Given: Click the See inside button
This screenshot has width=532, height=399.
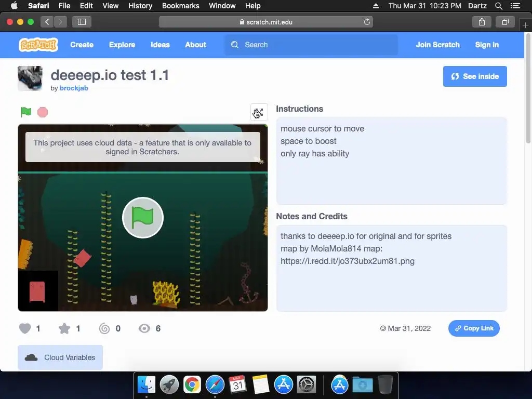Looking at the screenshot, I should pos(475,76).
